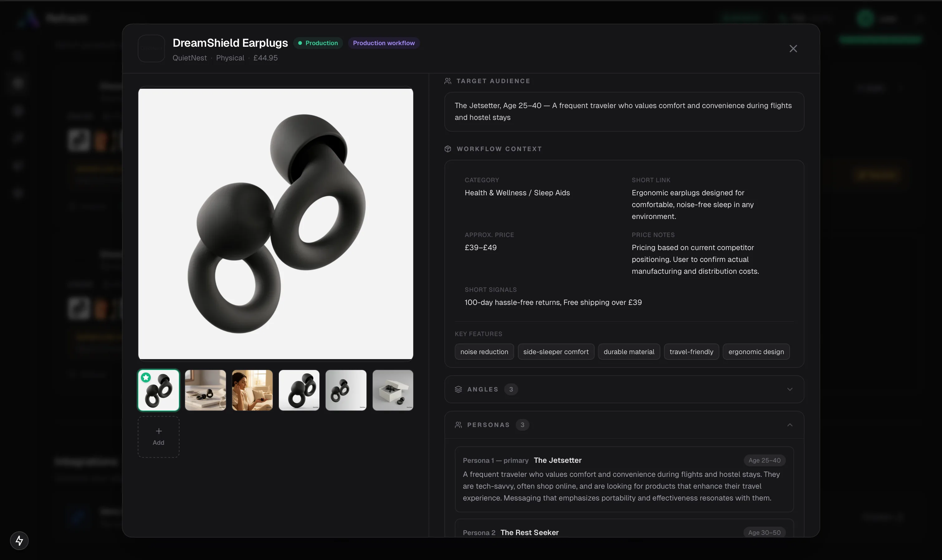Click the lightning bolt button at bottom-left

(x=19, y=541)
